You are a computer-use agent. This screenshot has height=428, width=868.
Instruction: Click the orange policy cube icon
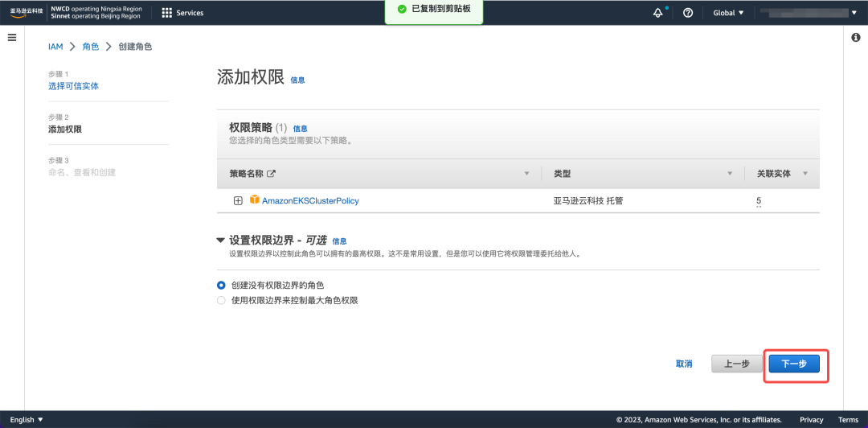click(x=254, y=200)
